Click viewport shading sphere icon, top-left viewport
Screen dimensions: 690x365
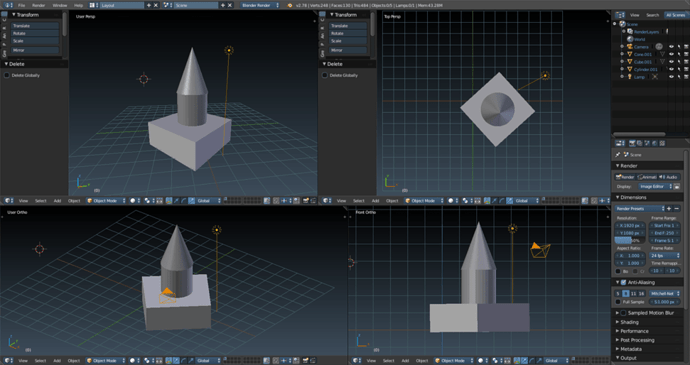(132, 201)
